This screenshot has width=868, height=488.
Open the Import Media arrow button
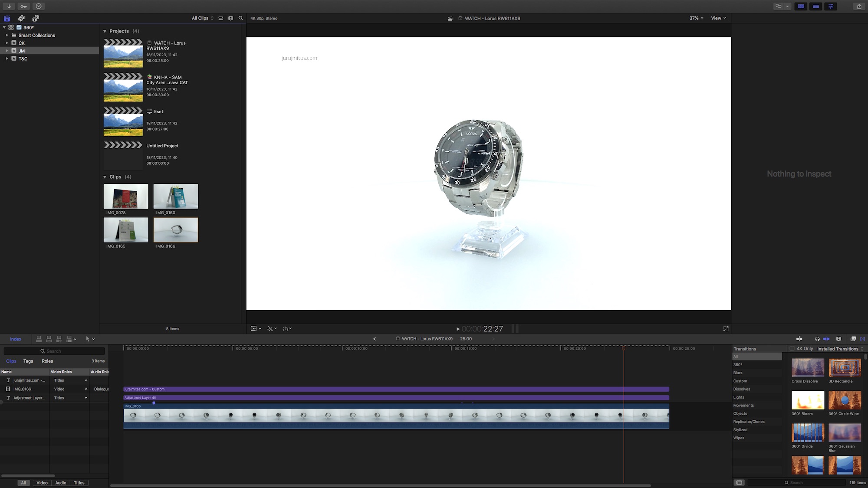tap(9, 6)
